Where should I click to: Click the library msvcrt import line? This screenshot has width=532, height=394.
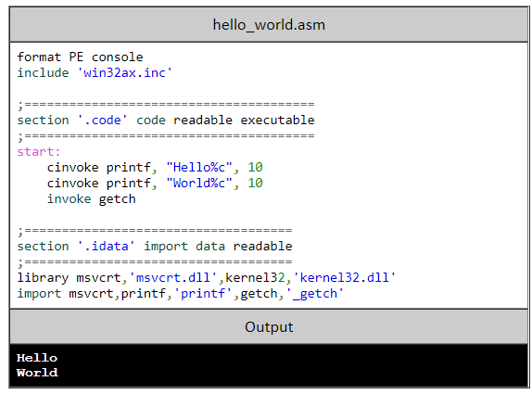point(207,277)
